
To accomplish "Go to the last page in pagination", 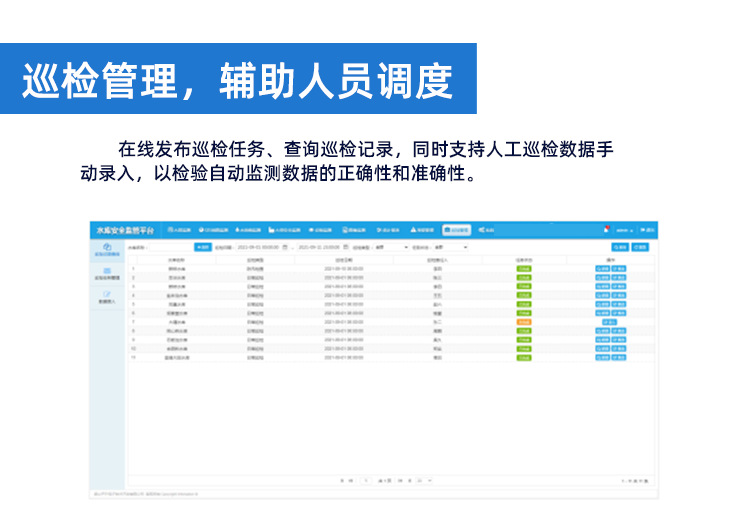I will (409, 480).
